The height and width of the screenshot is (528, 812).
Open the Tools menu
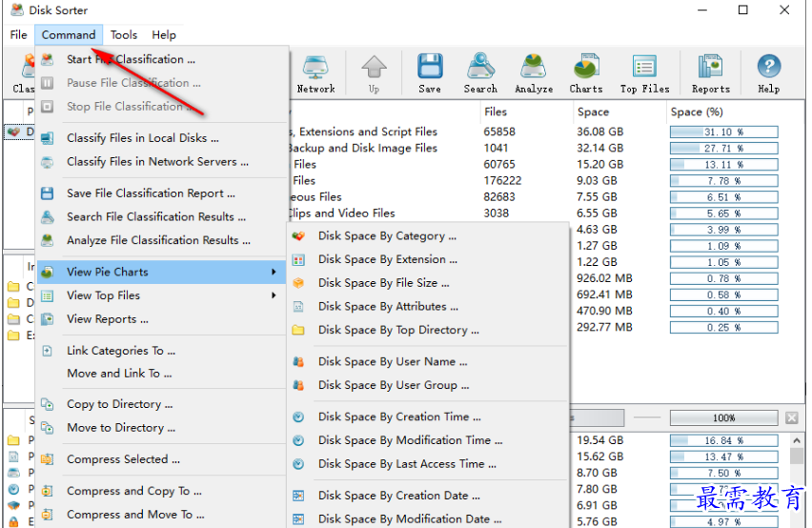[x=124, y=34]
